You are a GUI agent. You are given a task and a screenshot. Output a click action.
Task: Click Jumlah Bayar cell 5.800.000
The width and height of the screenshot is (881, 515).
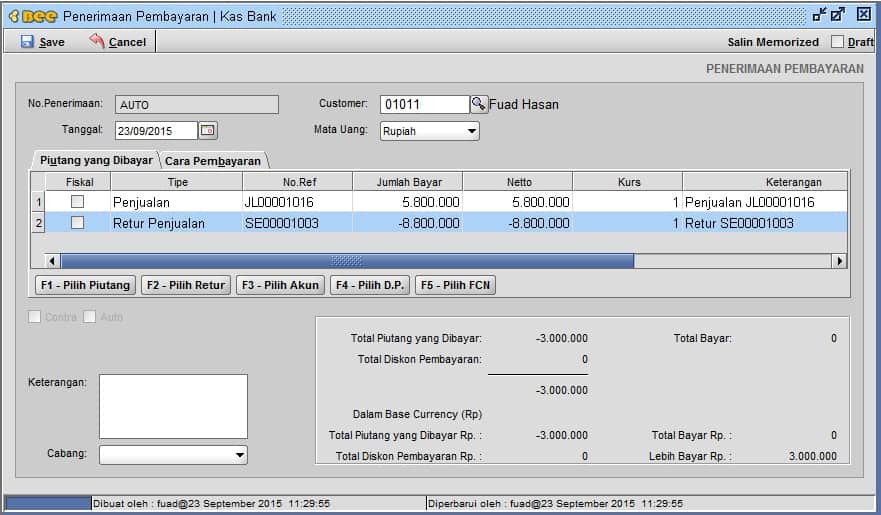click(x=408, y=202)
